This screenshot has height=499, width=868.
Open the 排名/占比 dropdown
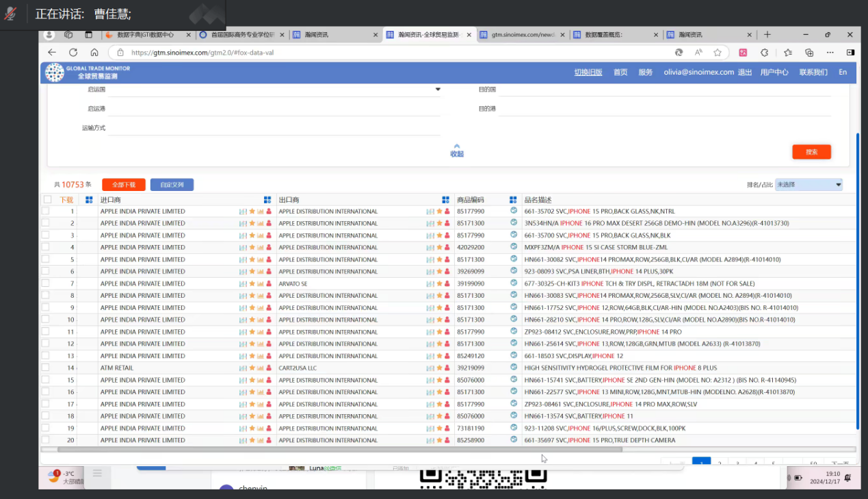pyautogui.click(x=808, y=185)
